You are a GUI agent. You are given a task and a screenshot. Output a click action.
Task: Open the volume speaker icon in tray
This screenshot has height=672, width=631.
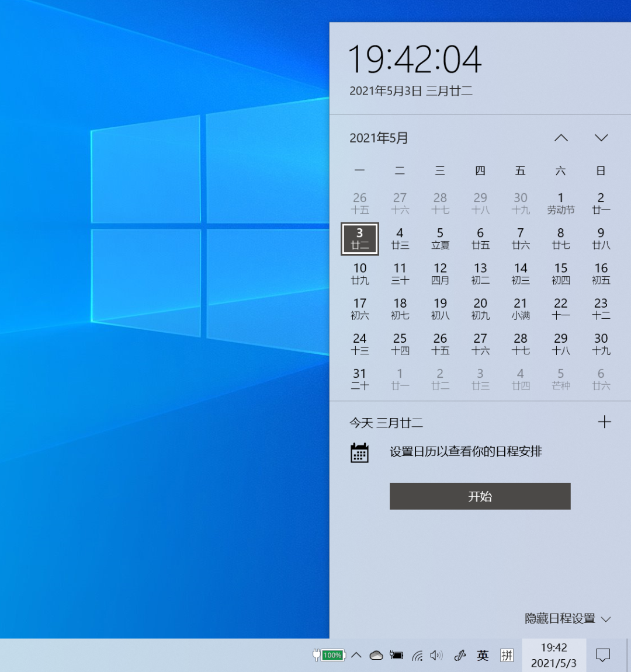436,655
